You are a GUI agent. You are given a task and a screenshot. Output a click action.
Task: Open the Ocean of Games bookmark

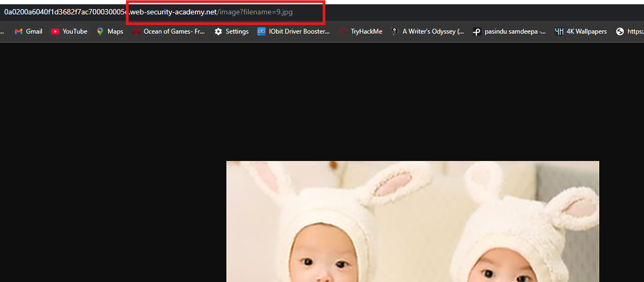169,31
